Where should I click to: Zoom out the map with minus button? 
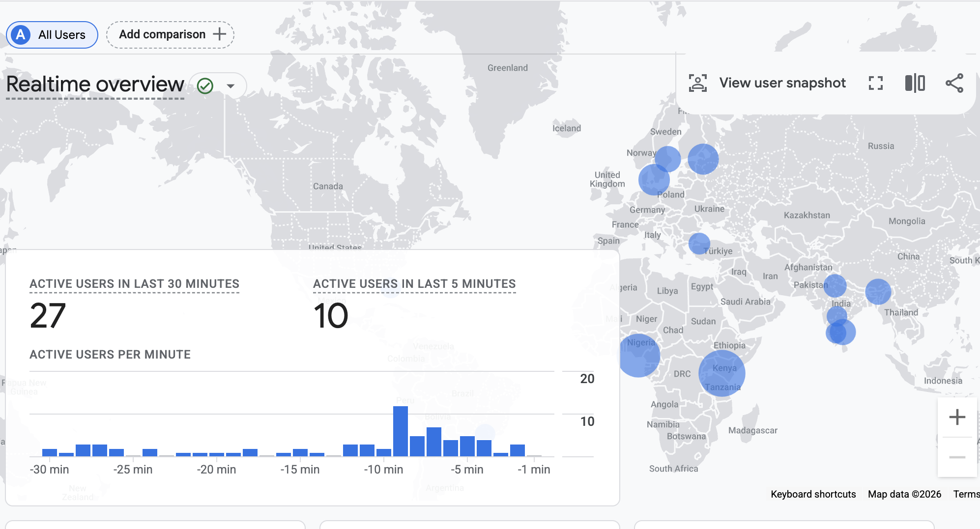click(x=957, y=457)
